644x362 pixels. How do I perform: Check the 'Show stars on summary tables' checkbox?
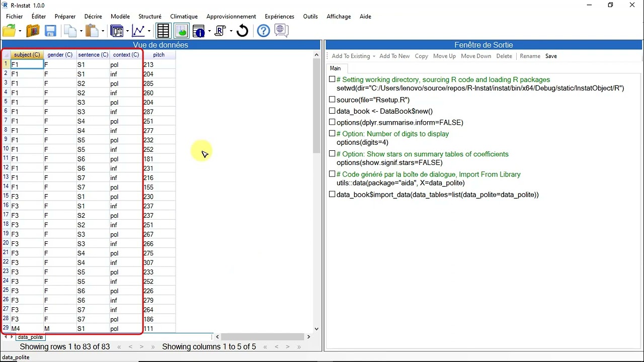(x=332, y=154)
